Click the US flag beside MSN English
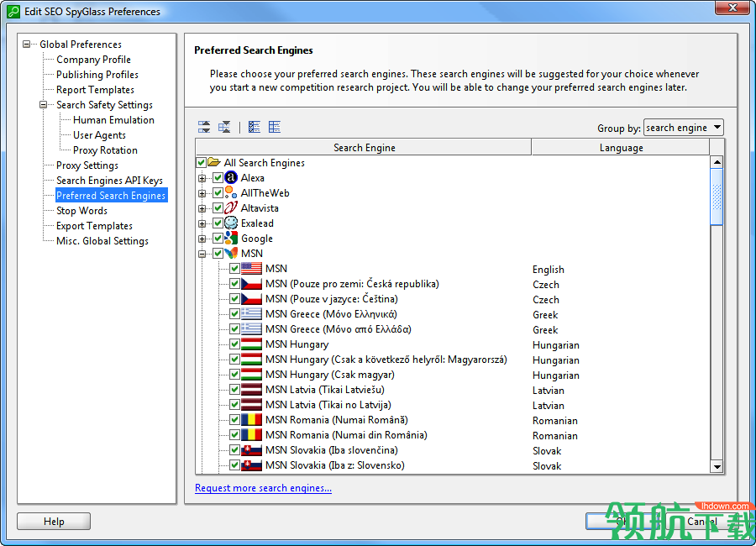The width and height of the screenshot is (756, 546). tap(252, 269)
